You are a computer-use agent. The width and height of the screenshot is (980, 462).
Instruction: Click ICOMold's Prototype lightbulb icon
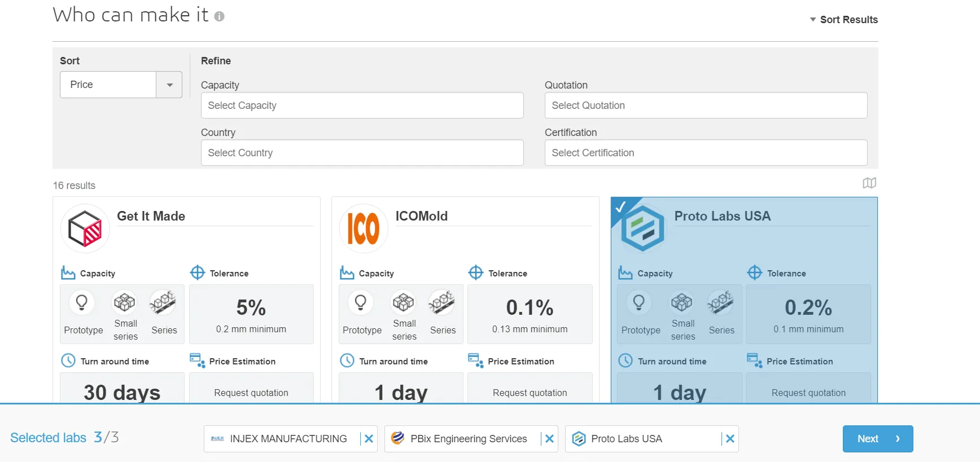coord(361,302)
